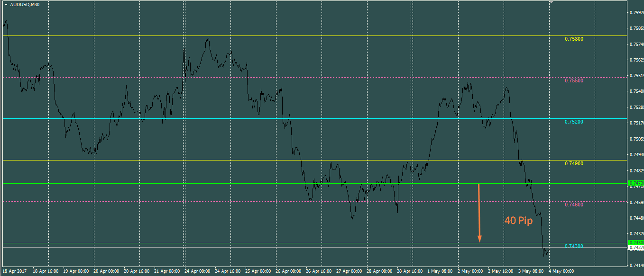The height and width of the screenshot is (276, 644).
Task: Select the yellow 0.74900 level label
Action: [x=574, y=163]
